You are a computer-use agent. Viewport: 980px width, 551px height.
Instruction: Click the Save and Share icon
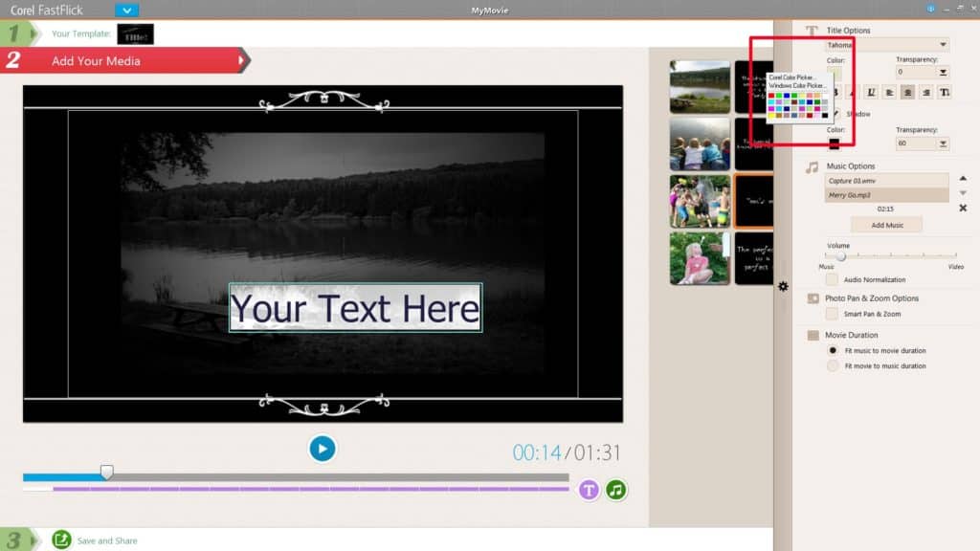(61, 540)
